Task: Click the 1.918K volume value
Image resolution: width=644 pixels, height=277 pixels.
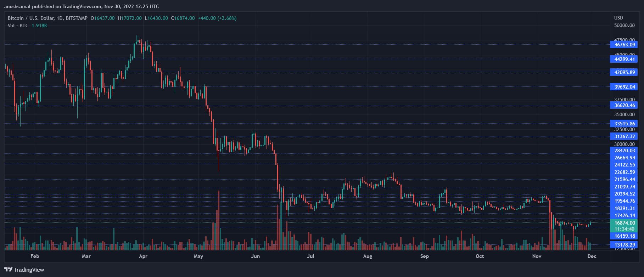Action: [39, 26]
